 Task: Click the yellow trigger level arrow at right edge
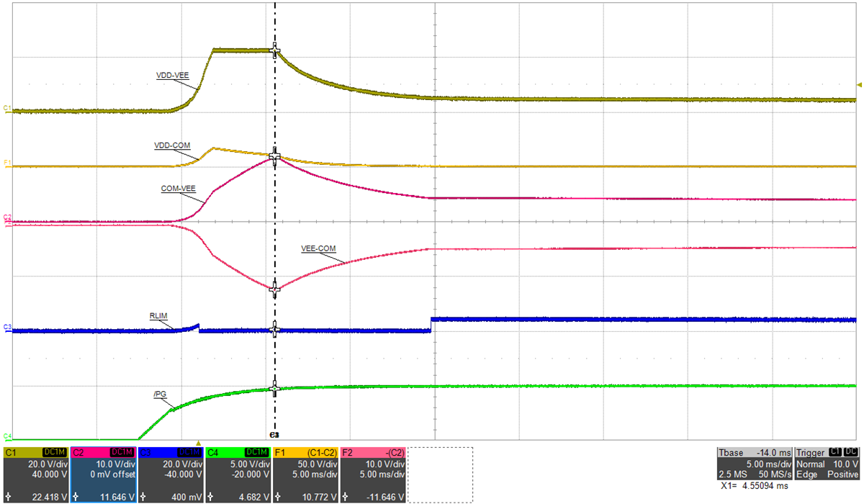(858, 84)
